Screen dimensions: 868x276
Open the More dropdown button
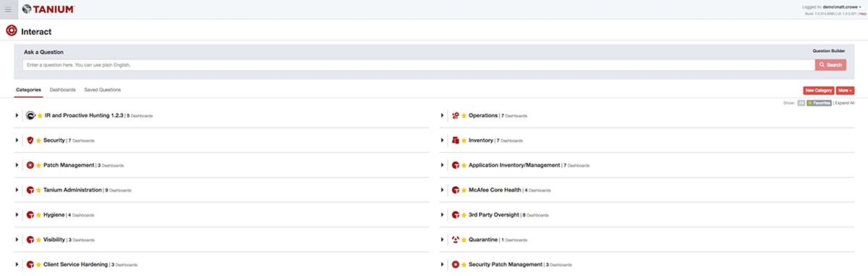coord(845,91)
